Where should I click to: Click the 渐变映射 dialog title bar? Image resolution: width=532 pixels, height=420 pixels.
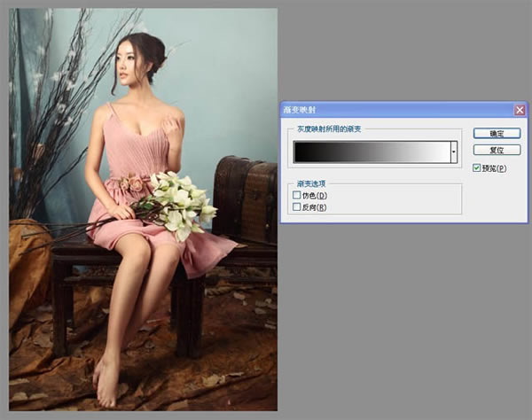point(397,110)
